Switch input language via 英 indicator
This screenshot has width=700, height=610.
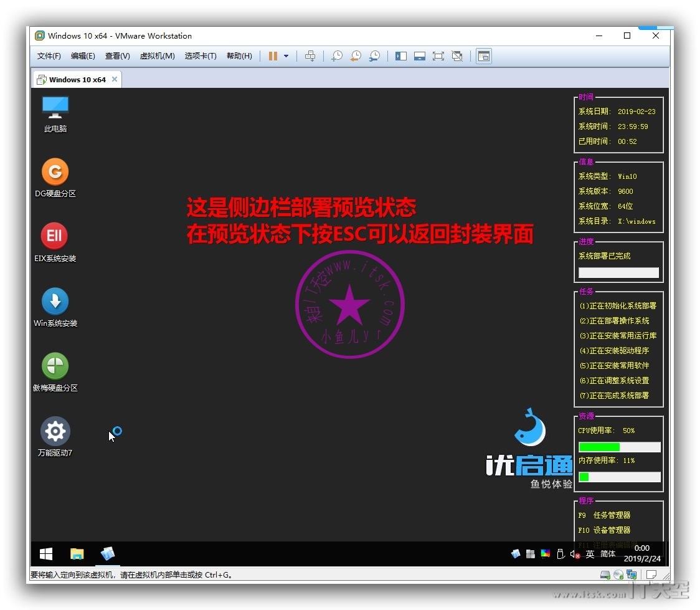click(x=590, y=554)
